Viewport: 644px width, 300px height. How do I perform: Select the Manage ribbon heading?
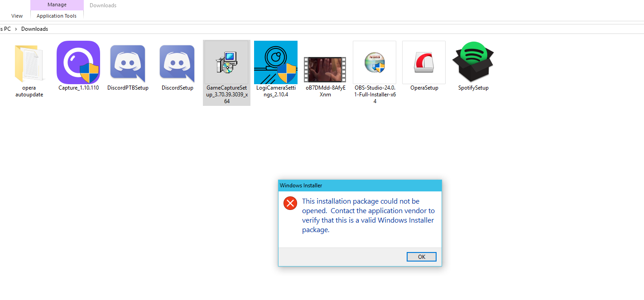coord(57,5)
